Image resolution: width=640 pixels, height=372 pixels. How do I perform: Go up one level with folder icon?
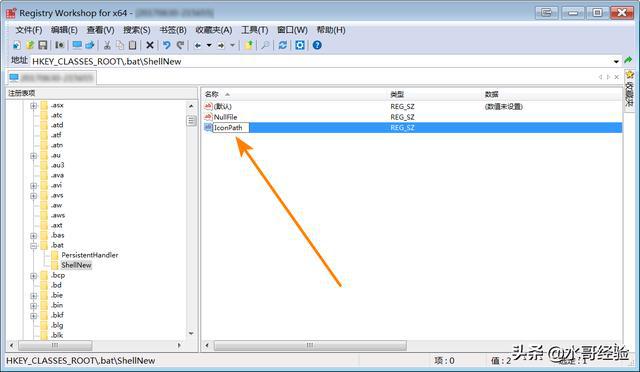(249, 45)
